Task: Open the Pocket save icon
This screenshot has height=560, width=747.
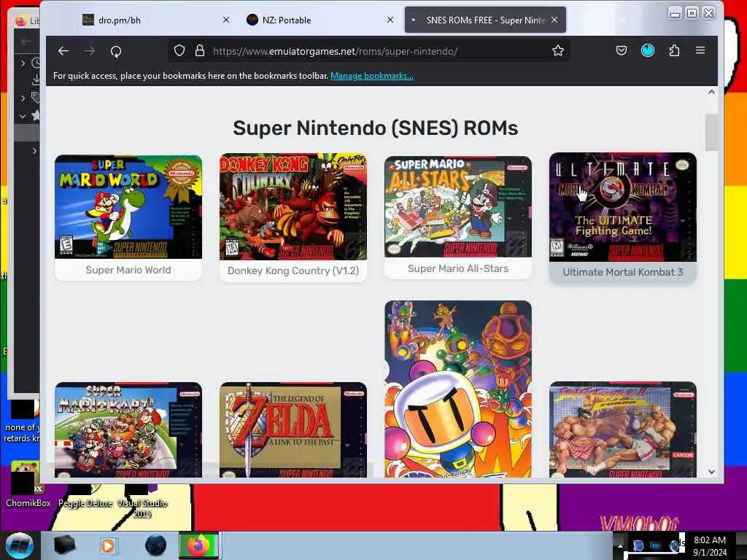Action: 622,50
